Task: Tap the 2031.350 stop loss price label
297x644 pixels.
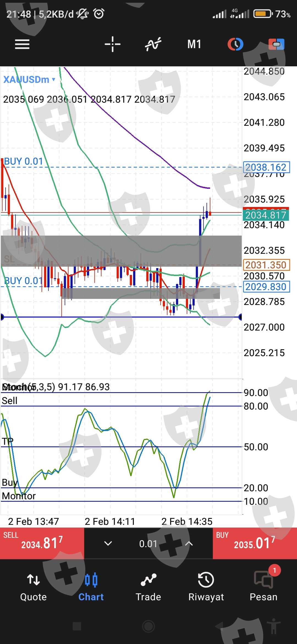Action: 266,265
